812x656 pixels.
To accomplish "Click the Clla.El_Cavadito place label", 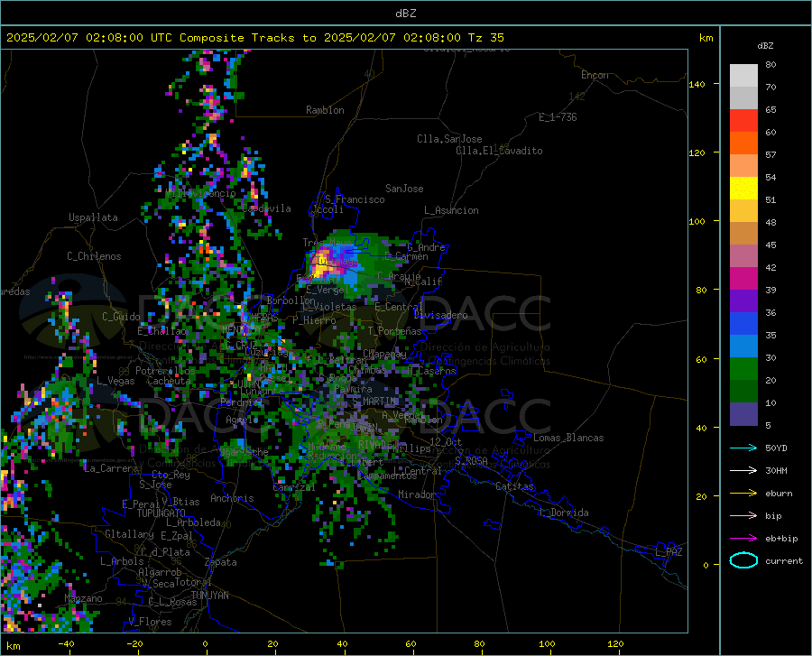I will 499,151.
